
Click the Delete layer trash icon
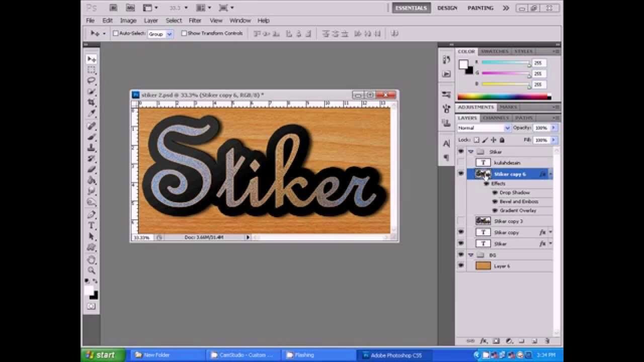pyautogui.click(x=548, y=341)
